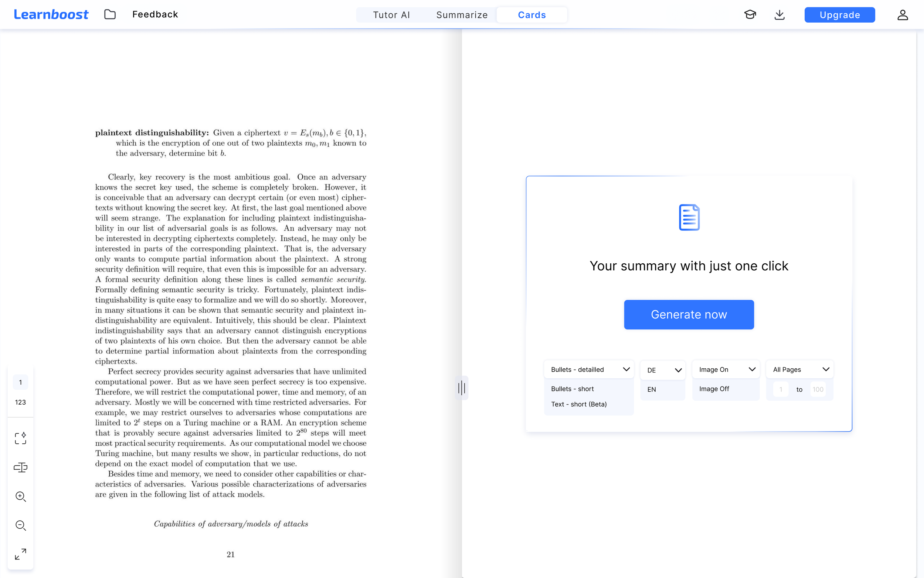The width and height of the screenshot is (924, 578).
Task: Enter fullscreen mode via the expand icon
Action: click(20, 554)
